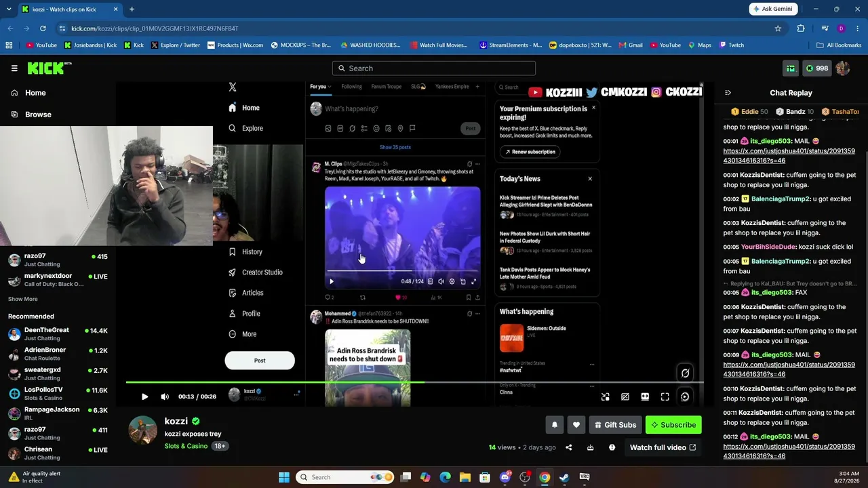Screen dimensions: 868x488
Task: Open the tab search dropdown arrow
Action: [8, 9]
